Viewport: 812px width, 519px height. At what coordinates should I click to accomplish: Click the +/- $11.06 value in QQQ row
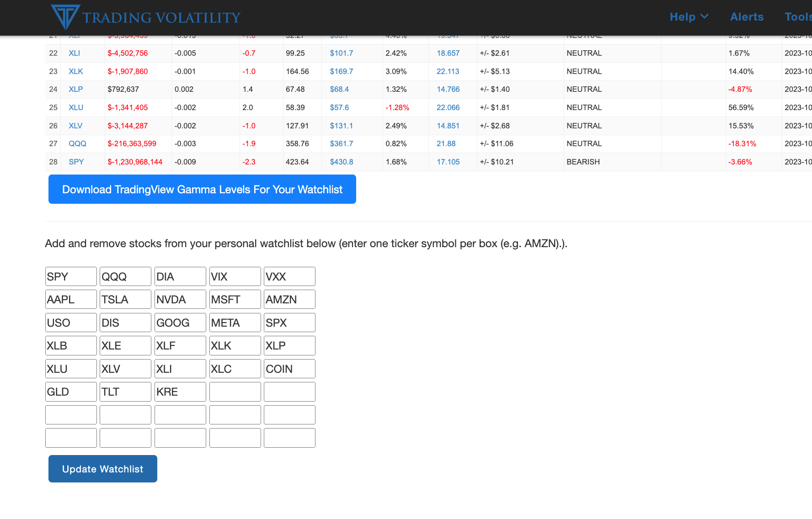pos(497,143)
